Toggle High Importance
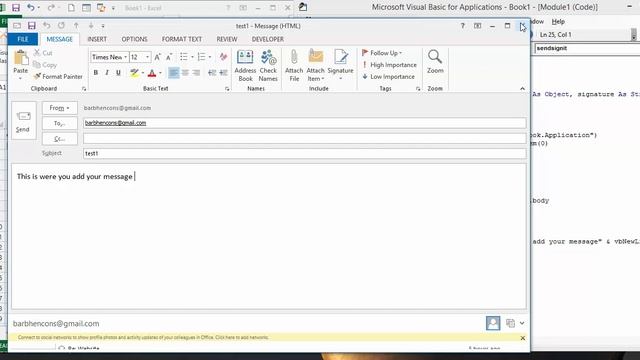 click(x=389, y=65)
